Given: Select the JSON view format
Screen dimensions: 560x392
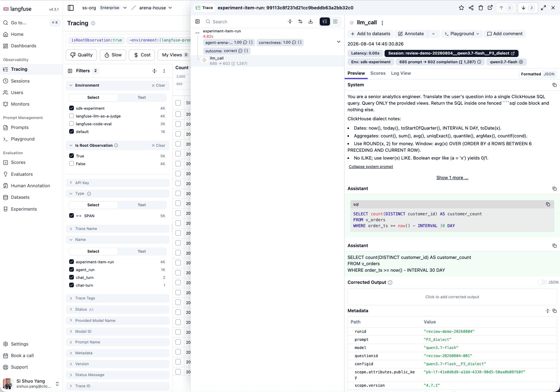Looking at the screenshot, I should pos(549,74).
